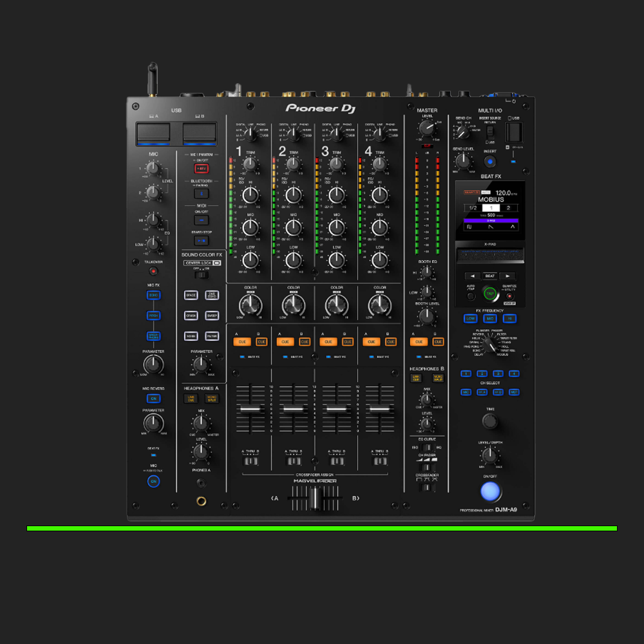Image resolution: width=644 pixels, height=644 pixels.
Task: Click the channel 1 fader handle
Action: pos(250,409)
